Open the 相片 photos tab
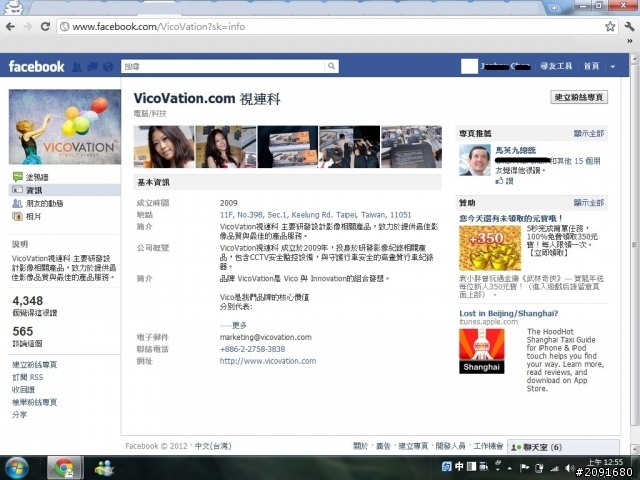The image size is (640, 480). tap(33, 216)
